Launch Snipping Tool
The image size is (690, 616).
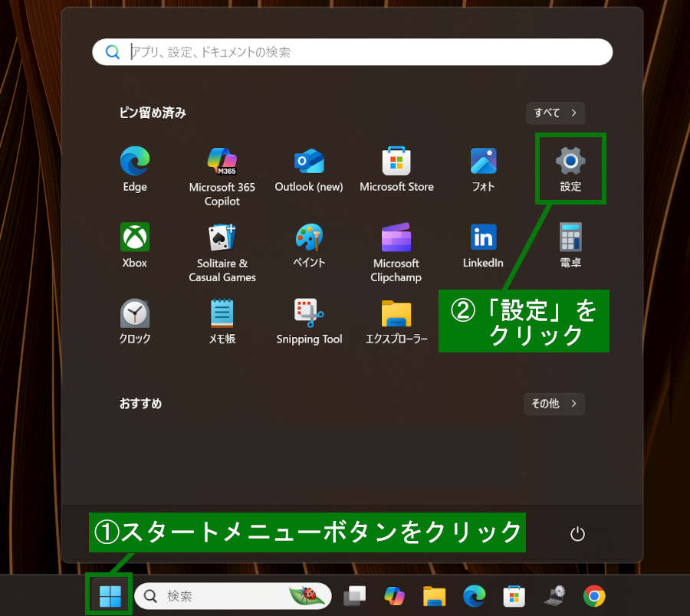(x=309, y=322)
